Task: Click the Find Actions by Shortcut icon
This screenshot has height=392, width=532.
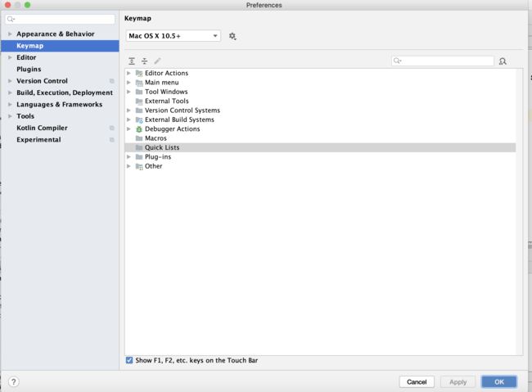Action: tap(503, 61)
